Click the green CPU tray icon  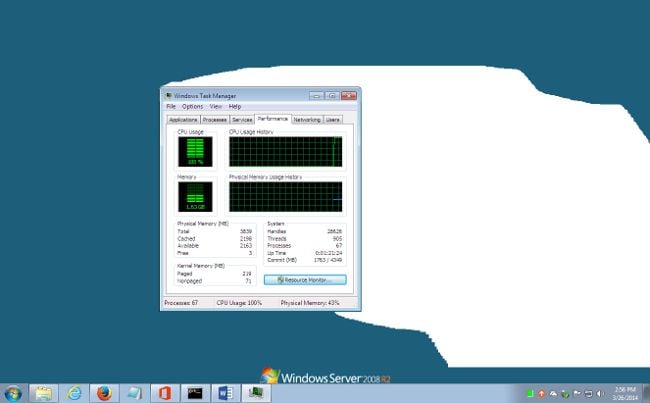[x=530, y=393]
